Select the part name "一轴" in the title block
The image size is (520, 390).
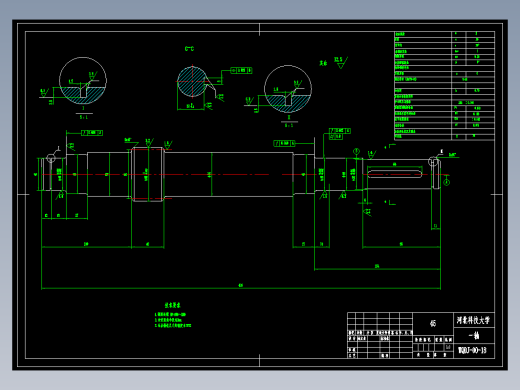coord(474,335)
